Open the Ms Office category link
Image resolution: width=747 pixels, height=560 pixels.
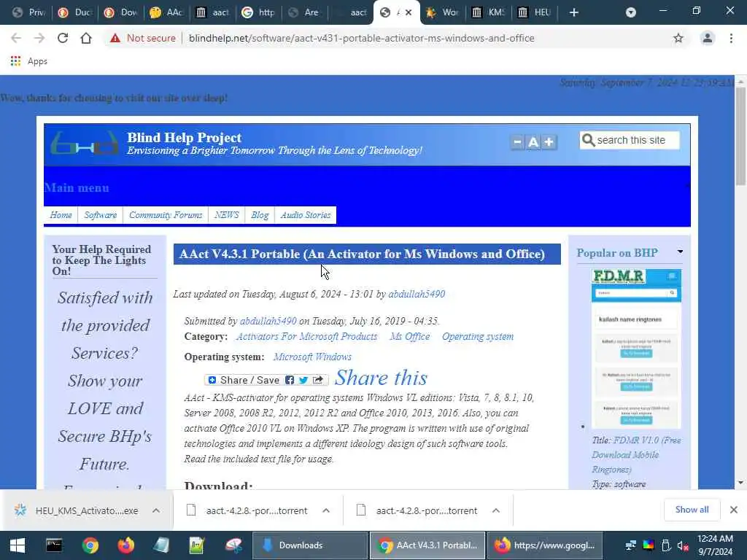pos(410,336)
